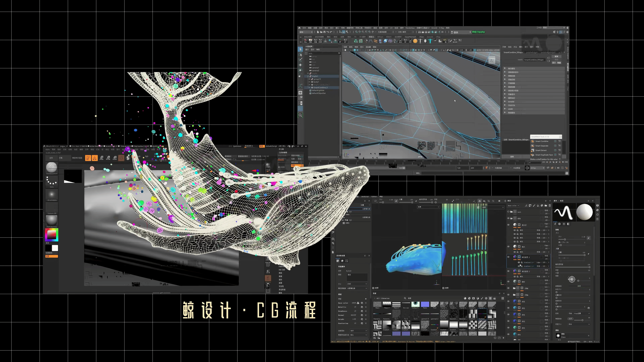Pick the Paint Selection tool in Maya's toolbox

300,60
